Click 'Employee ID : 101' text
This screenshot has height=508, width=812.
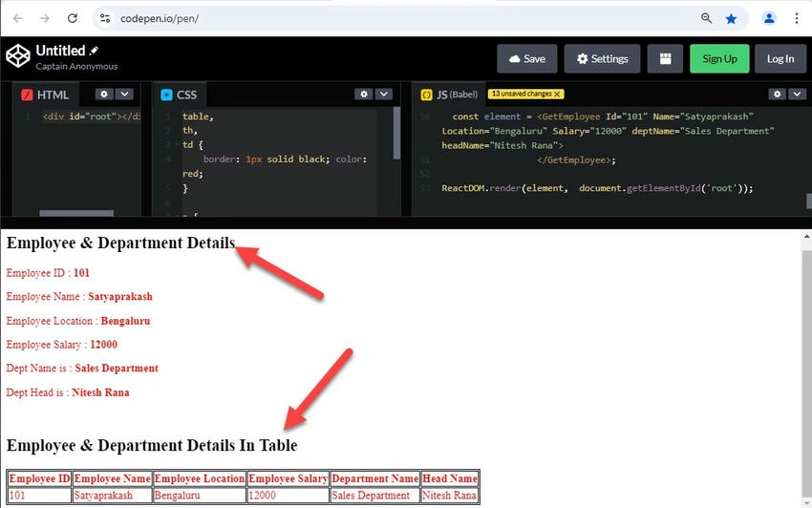[x=48, y=273]
